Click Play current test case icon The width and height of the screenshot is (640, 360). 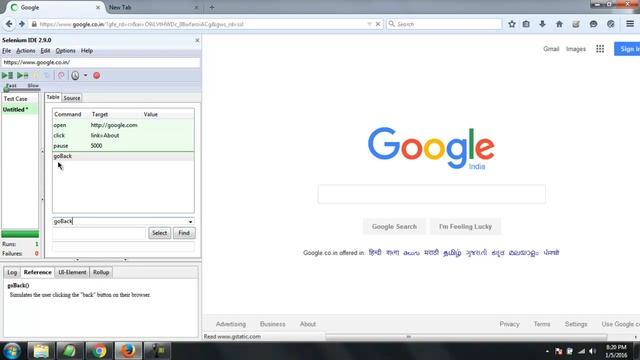click(x=22, y=76)
